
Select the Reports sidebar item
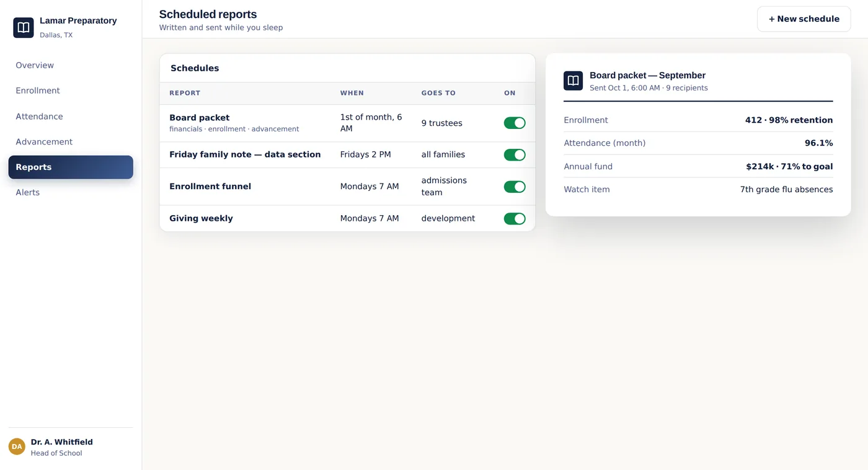click(71, 167)
